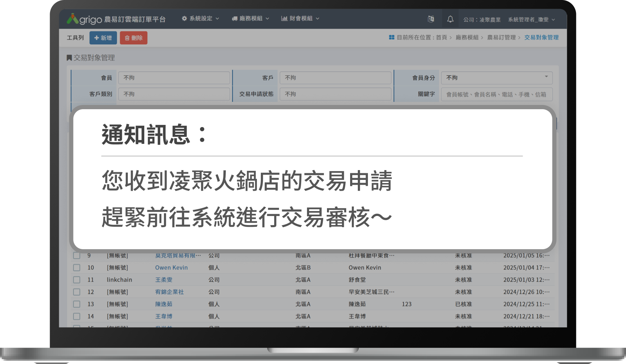
Task: Click the Agrigo logo
Action: [84, 19]
